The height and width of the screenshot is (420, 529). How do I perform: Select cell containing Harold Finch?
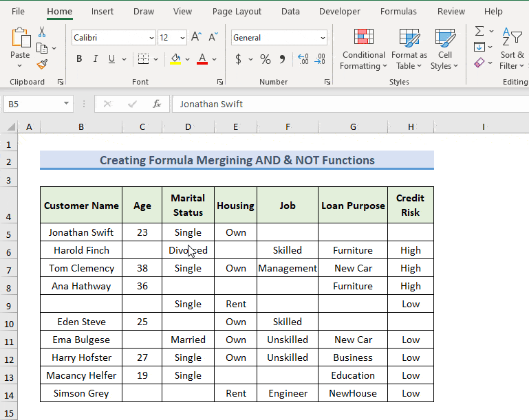81,250
